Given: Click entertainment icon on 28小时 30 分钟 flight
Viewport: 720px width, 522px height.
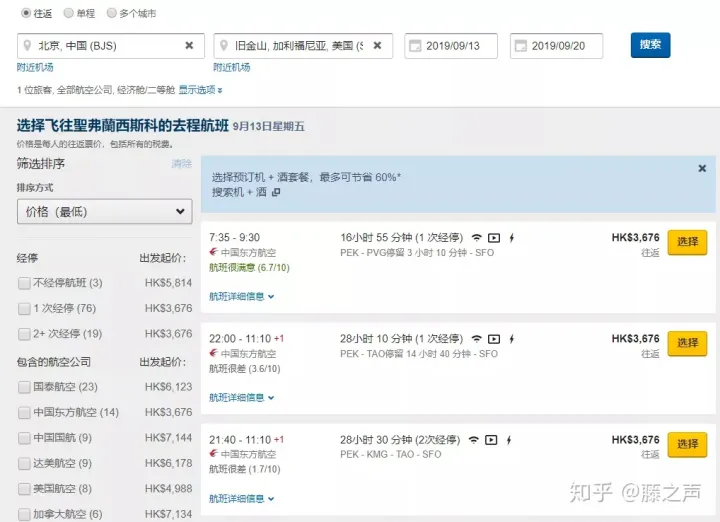Looking at the screenshot, I should (x=491, y=440).
